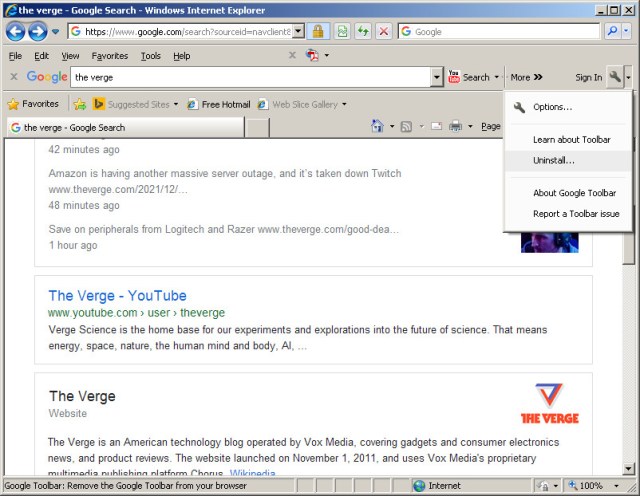640x496 pixels.
Task: Open the security lock icon report
Action: [x=318, y=31]
